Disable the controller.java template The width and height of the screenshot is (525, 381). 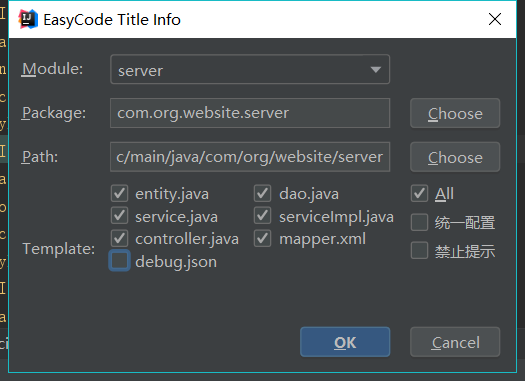pyautogui.click(x=120, y=238)
